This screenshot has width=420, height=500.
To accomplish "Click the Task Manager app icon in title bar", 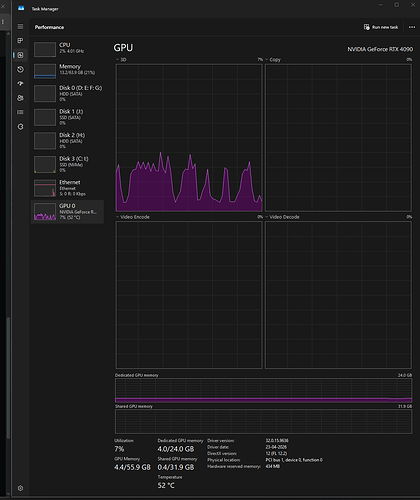I will point(21,8).
